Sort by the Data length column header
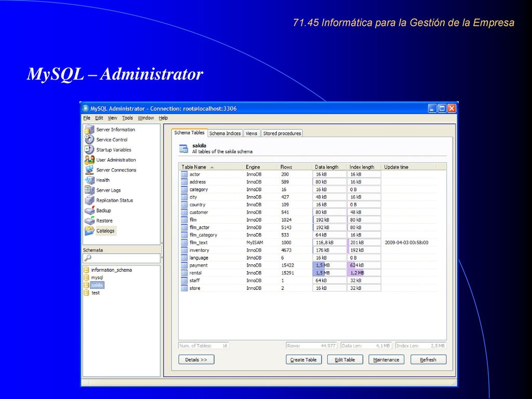 pos(329,167)
